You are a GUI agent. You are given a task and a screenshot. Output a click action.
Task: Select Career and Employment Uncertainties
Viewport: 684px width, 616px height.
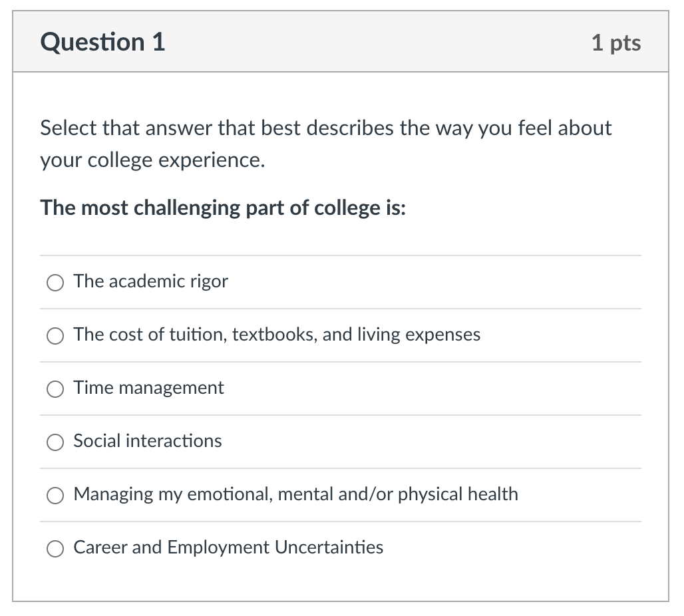(55, 549)
